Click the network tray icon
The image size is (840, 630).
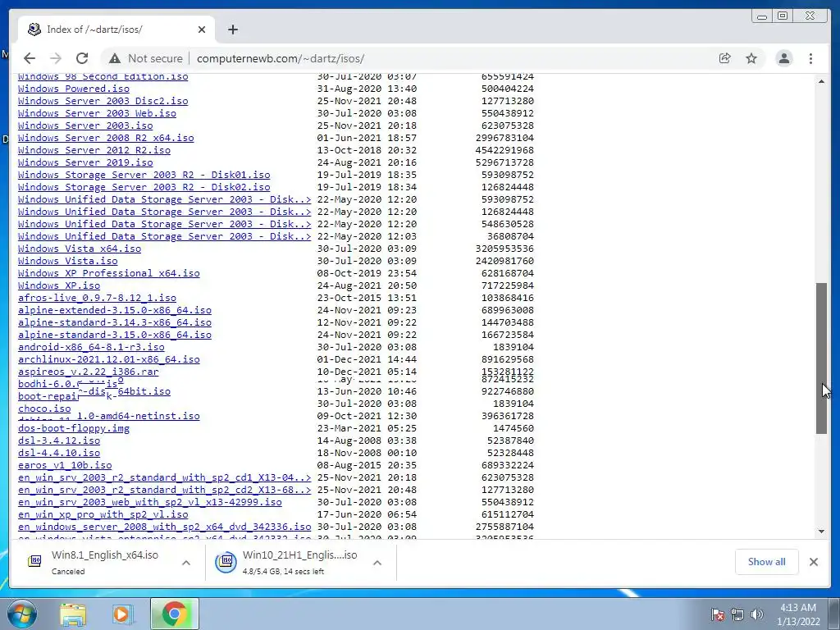click(737, 614)
